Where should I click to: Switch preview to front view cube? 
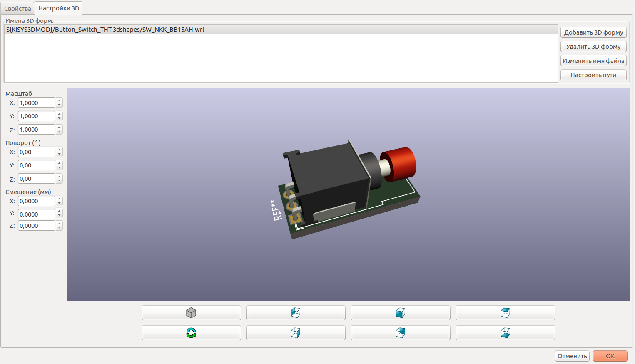[x=400, y=313]
